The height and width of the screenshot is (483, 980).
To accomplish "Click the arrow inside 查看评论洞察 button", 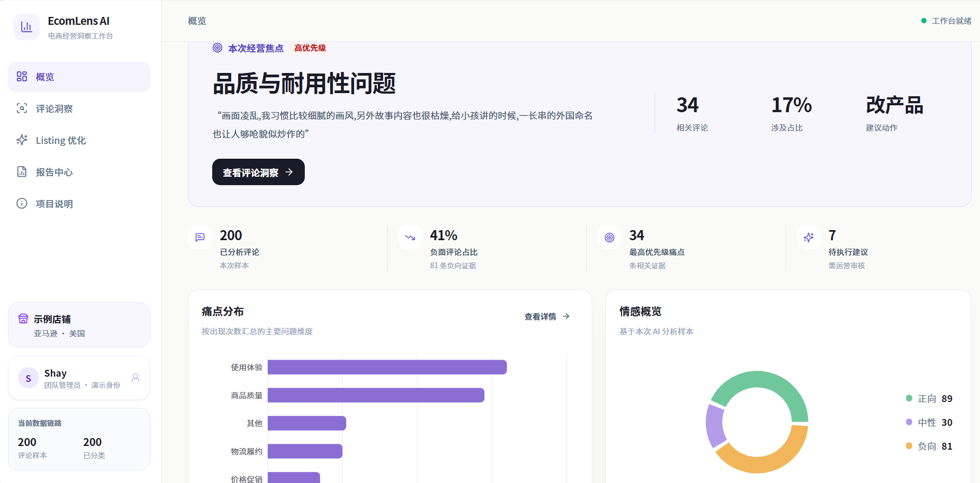I will point(289,172).
